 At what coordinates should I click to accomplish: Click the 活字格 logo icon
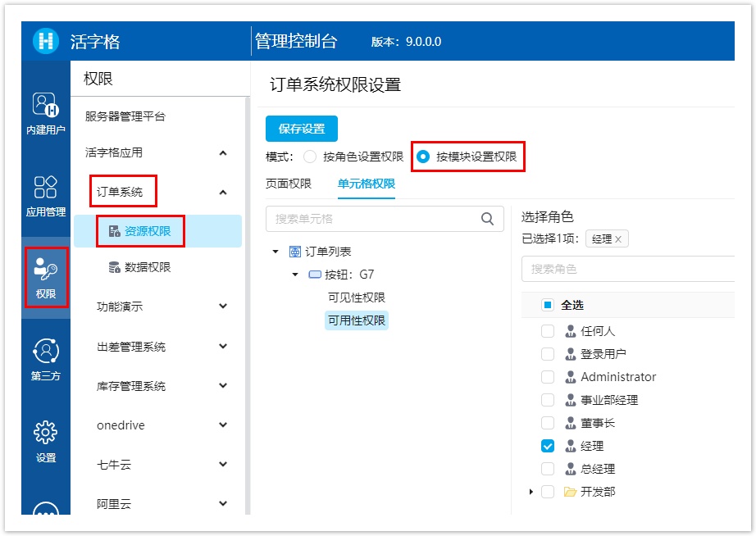click(x=46, y=41)
